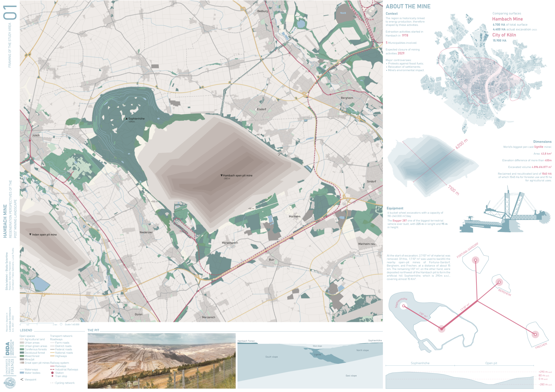Click the Frechen circle node in diagram

click(x=535, y=334)
